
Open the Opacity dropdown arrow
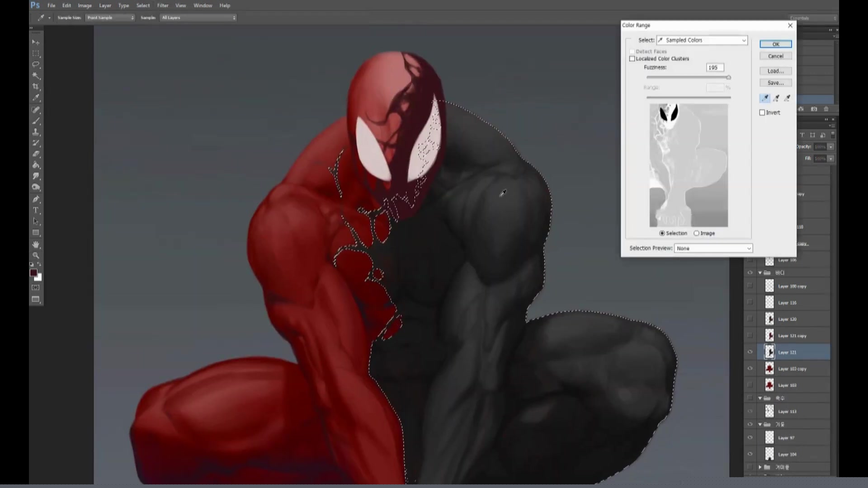[x=831, y=147]
